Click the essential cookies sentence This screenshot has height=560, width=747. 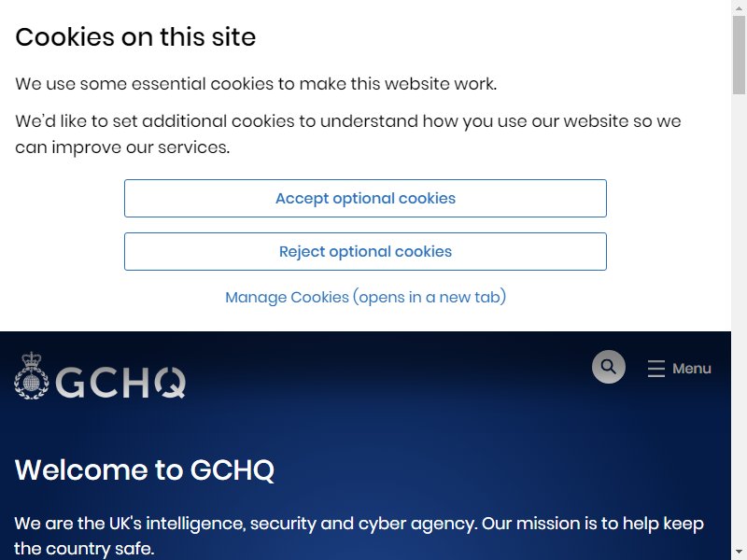click(256, 84)
